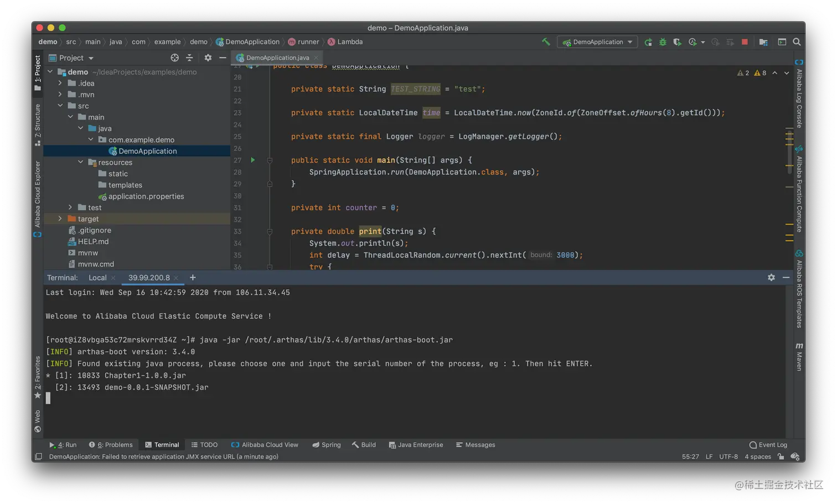Open Project panel settings gear
837x504 pixels.
point(208,58)
